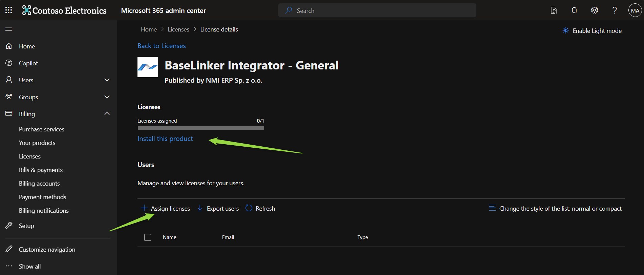
Task: Click the Setup wrench icon
Action: [x=9, y=226]
